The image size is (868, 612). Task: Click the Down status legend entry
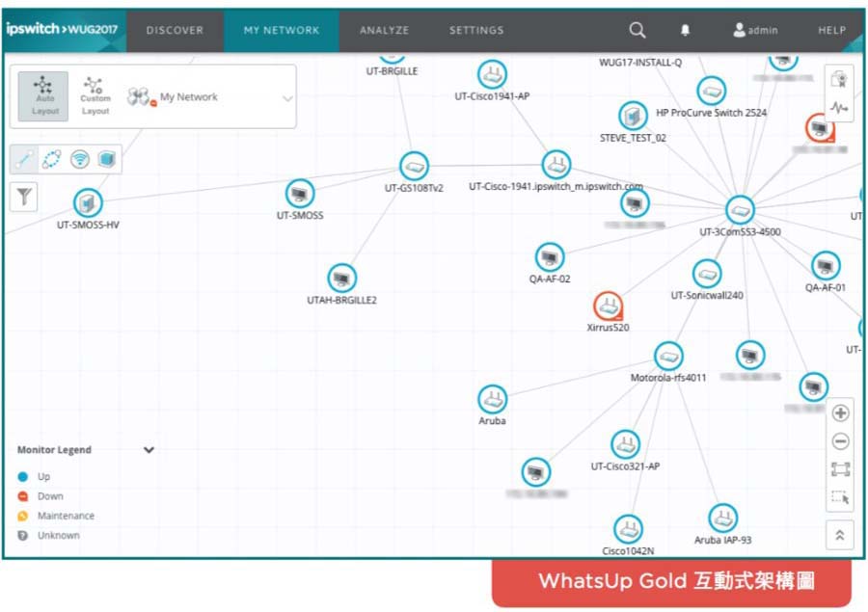(41, 496)
